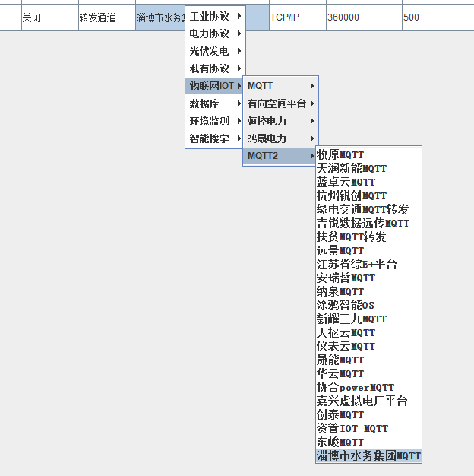This screenshot has width=474, height=476.
Task: Choose 华云MQTT protocol
Action: coord(368,373)
